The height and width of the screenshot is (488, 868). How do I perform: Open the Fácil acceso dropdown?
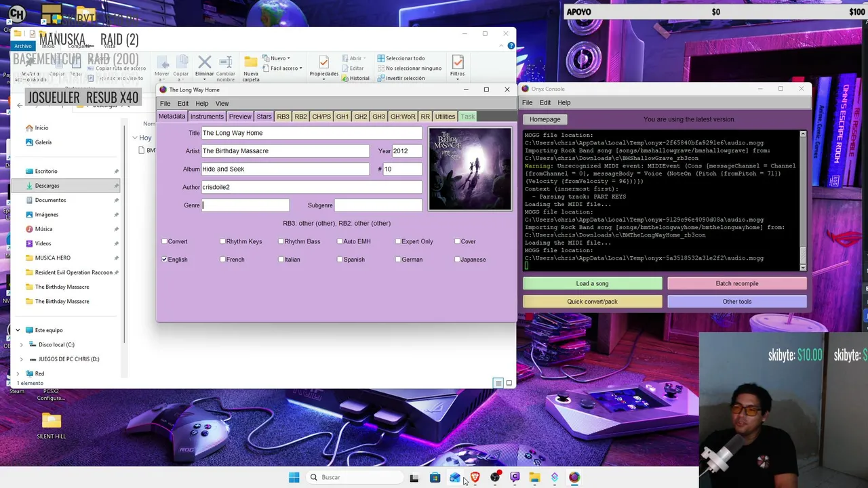tap(286, 68)
